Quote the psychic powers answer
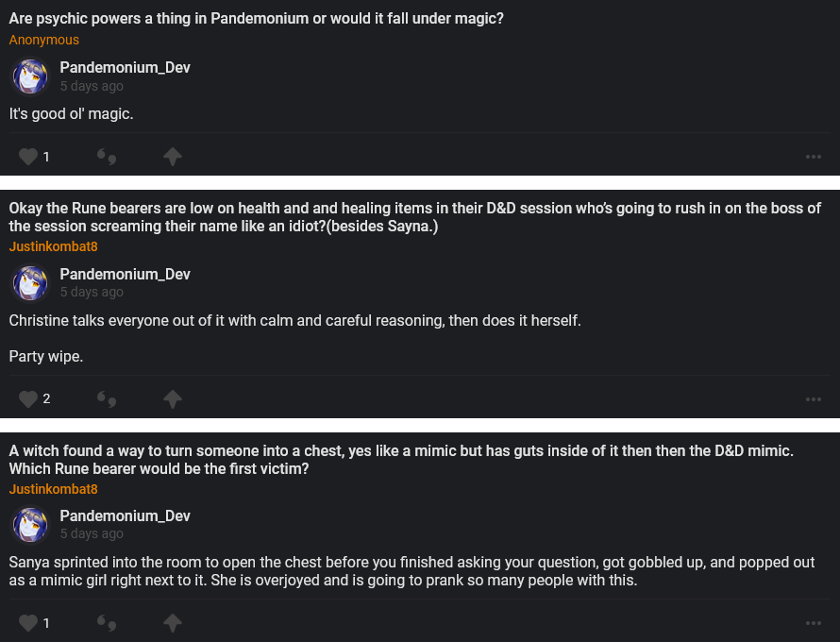Image resolution: width=840 pixels, height=642 pixels. pyautogui.click(x=108, y=157)
